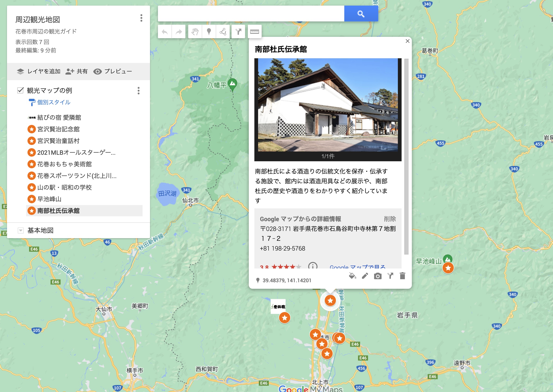553x392 pixels.
Task: Click the 花巻市周辺の観光ガイド description text
Action: click(46, 31)
